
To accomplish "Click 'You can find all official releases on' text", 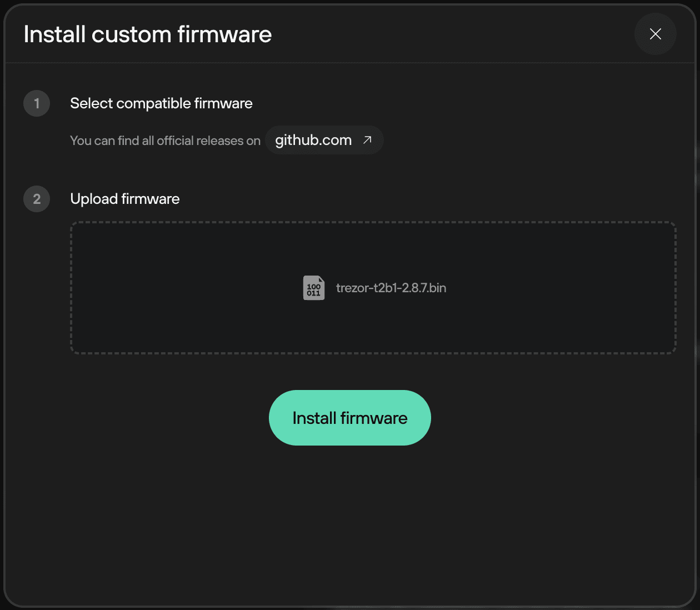I will click(x=165, y=141).
